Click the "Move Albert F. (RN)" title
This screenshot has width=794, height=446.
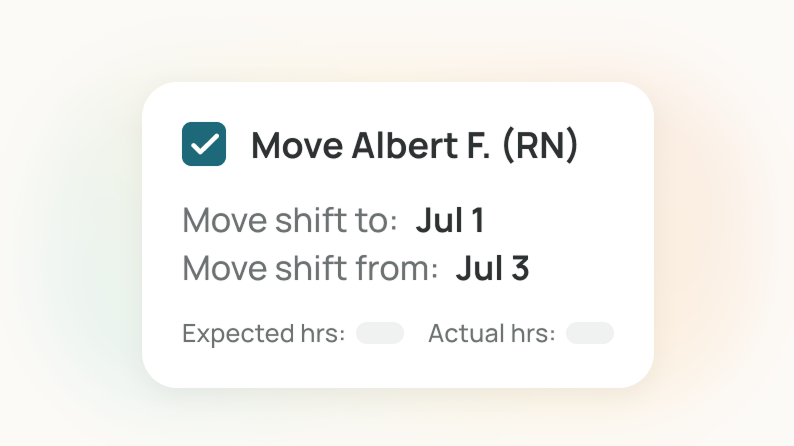(x=414, y=145)
